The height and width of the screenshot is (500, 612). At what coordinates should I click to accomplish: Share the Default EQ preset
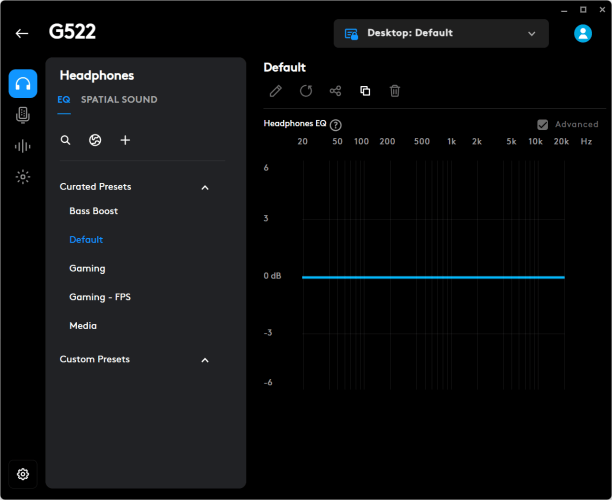pyautogui.click(x=335, y=91)
